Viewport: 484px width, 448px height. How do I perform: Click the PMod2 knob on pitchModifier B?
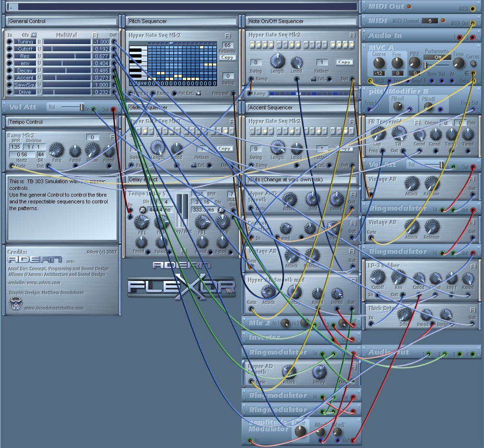[x=428, y=106]
